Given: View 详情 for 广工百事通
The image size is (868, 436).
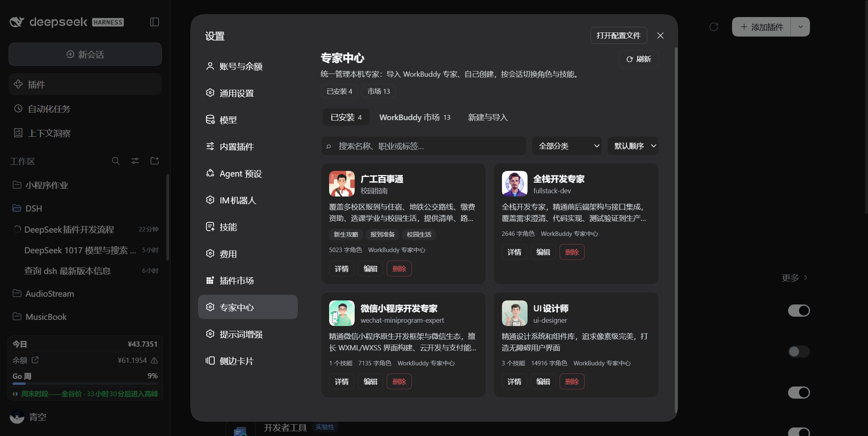Looking at the screenshot, I should pos(342,269).
